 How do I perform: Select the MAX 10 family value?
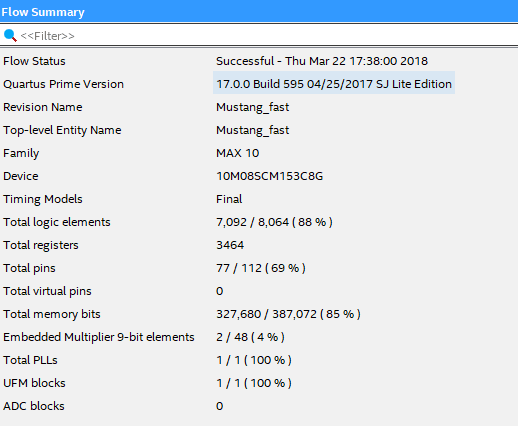coord(237,153)
